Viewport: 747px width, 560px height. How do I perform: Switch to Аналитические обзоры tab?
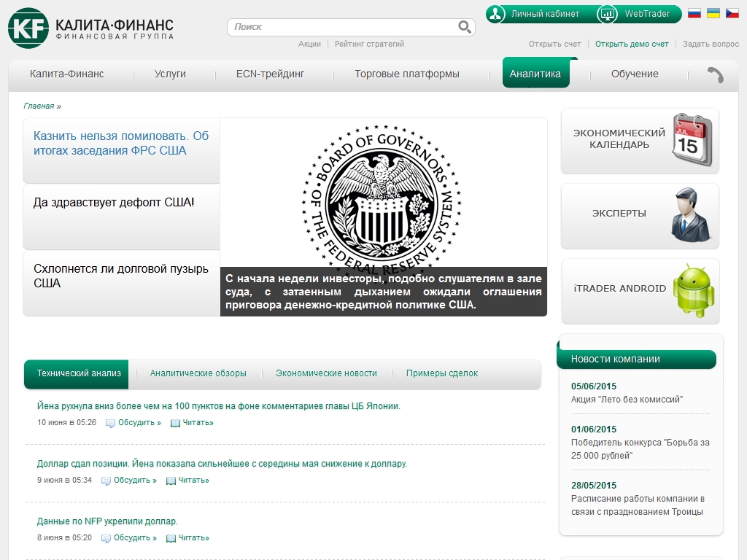click(198, 373)
